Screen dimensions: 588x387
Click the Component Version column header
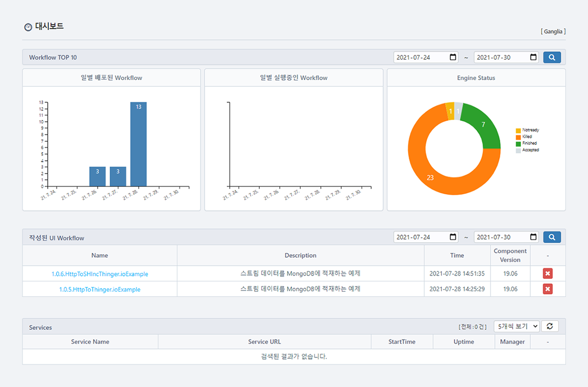click(510, 256)
